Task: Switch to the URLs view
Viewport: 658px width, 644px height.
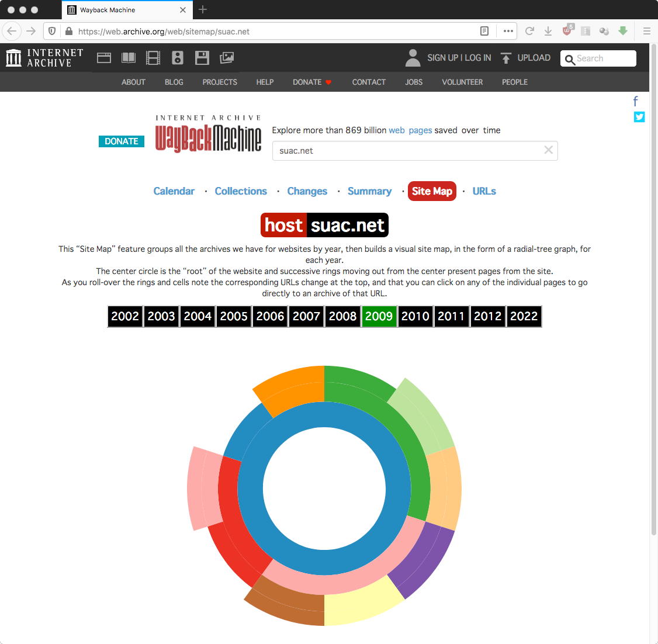Action: (484, 191)
